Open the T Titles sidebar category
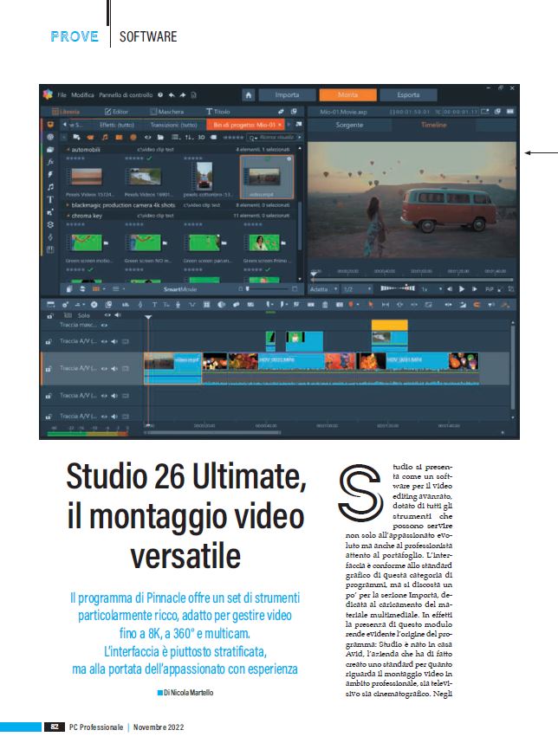The image size is (558, 756). (49, 199)
